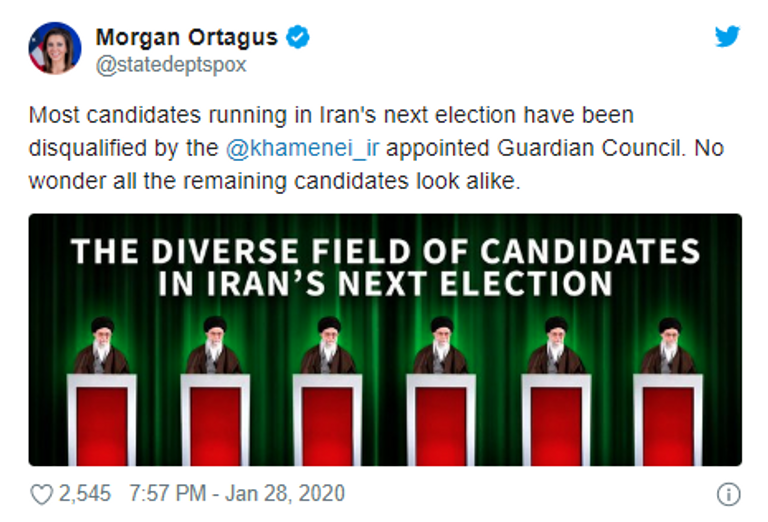Open the tweet info circle icon
This screenshot has height=522, width=768.
click(x=729, y=494)
